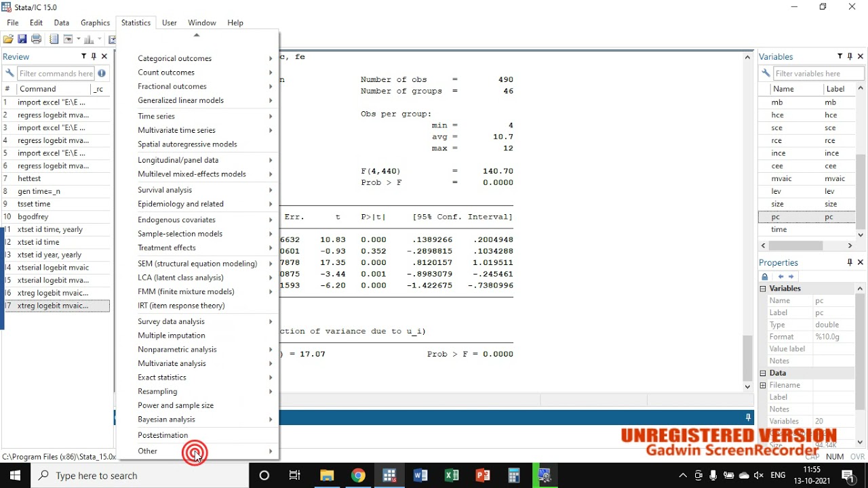The height and width of the screenshot is (488, 868).
Task: Open the Data menu
Action: click(x=61, y=22)
